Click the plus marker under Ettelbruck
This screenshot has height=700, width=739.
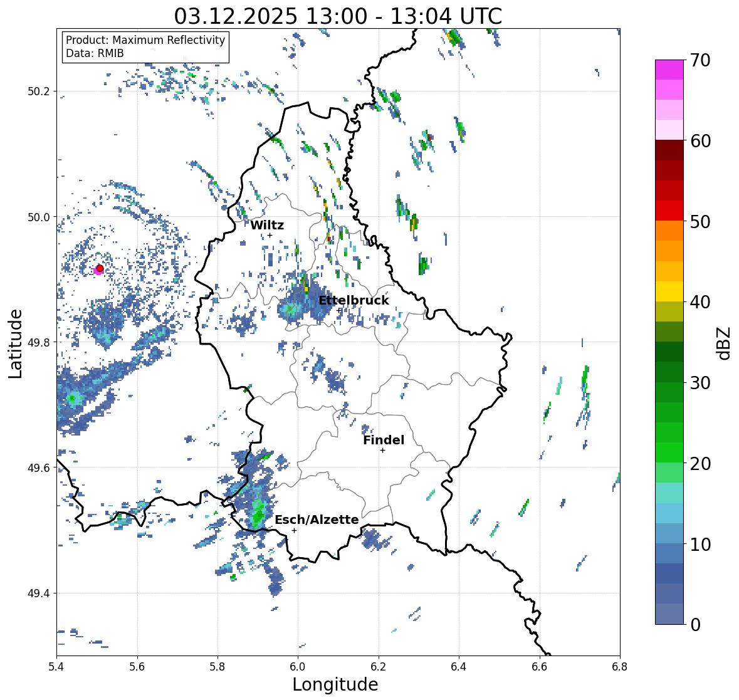tap(339, 310)
